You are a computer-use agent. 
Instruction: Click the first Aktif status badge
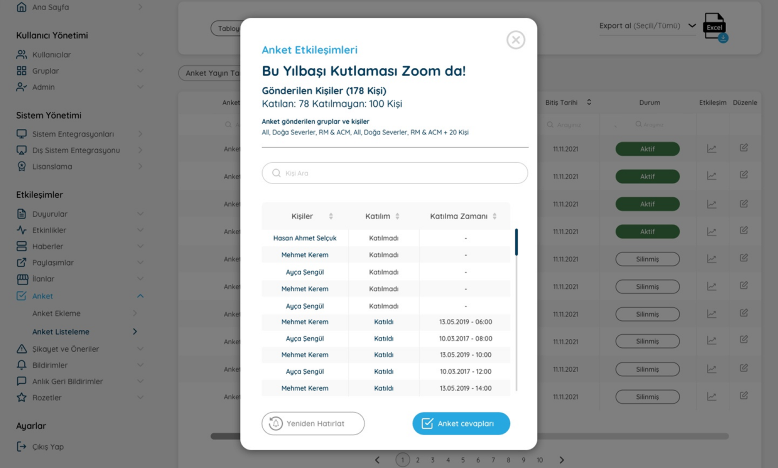click(648, 149)
